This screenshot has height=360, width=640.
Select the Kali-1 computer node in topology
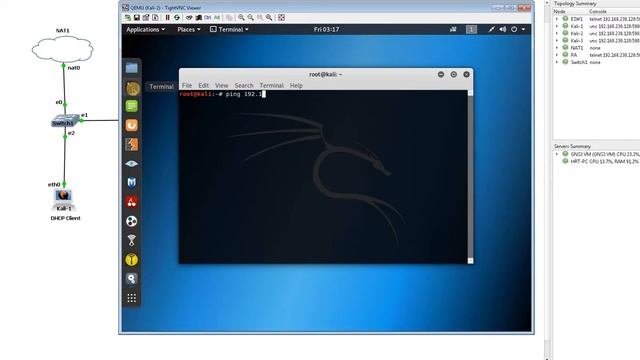[63, 200]
